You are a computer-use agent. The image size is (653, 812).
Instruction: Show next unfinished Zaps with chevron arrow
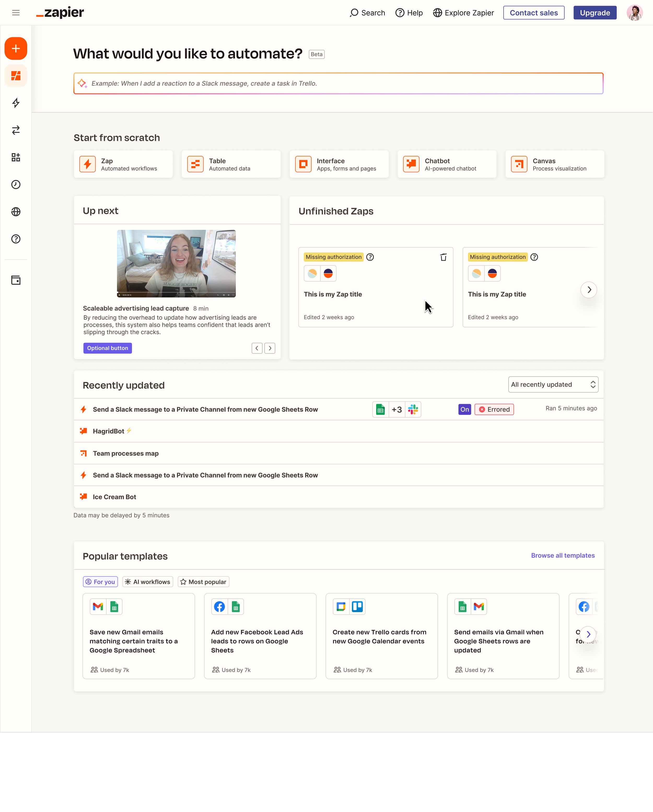[x=589, y=290]
